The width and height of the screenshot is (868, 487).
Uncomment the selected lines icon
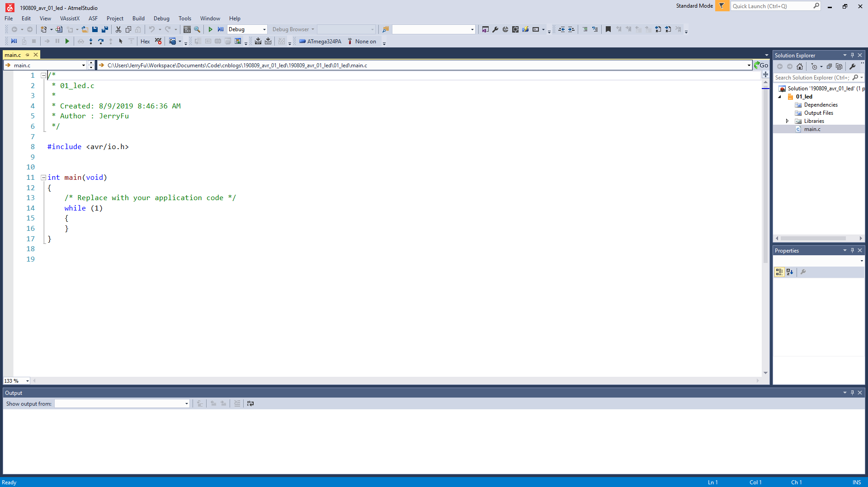pos(595,29)
